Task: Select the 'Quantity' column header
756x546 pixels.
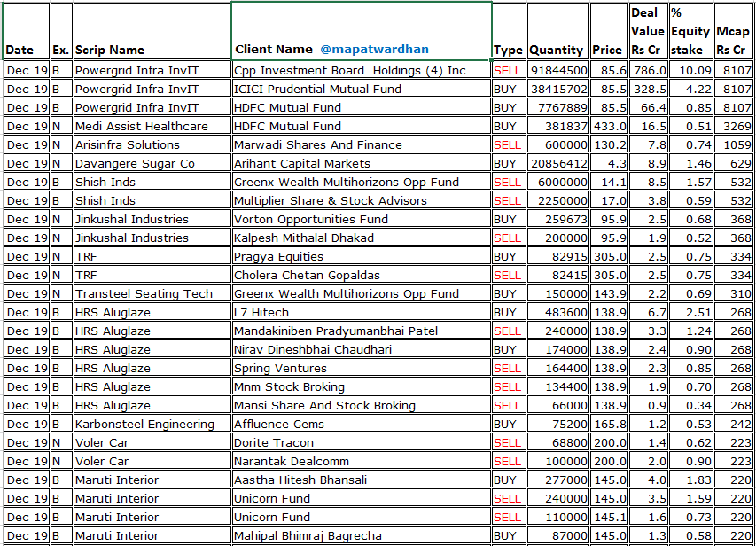Action: click(557, 31)
